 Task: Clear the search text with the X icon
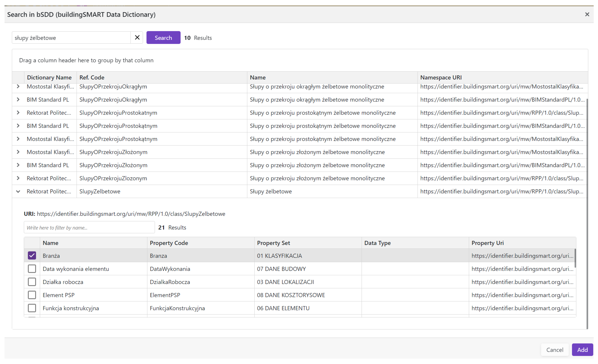tap(137, 38)
